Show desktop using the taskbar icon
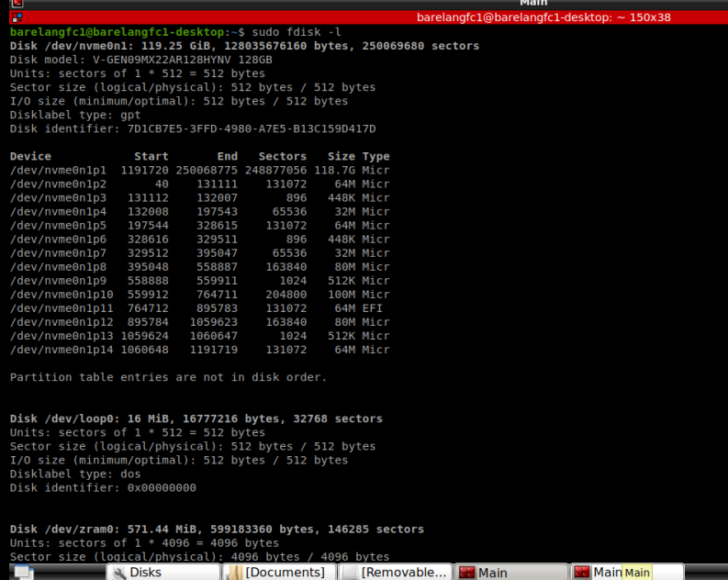The image size is (728, 580). coord(22,572)
